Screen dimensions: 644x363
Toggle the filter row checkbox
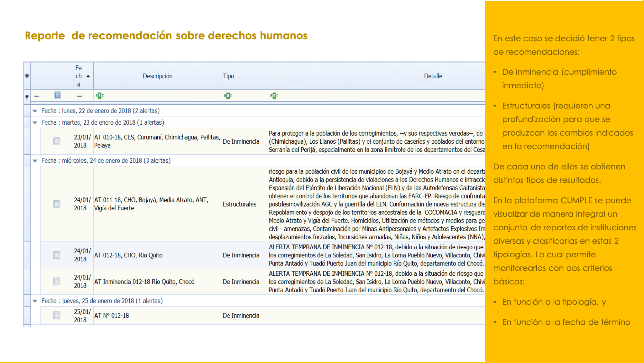(x=58, y=95)
